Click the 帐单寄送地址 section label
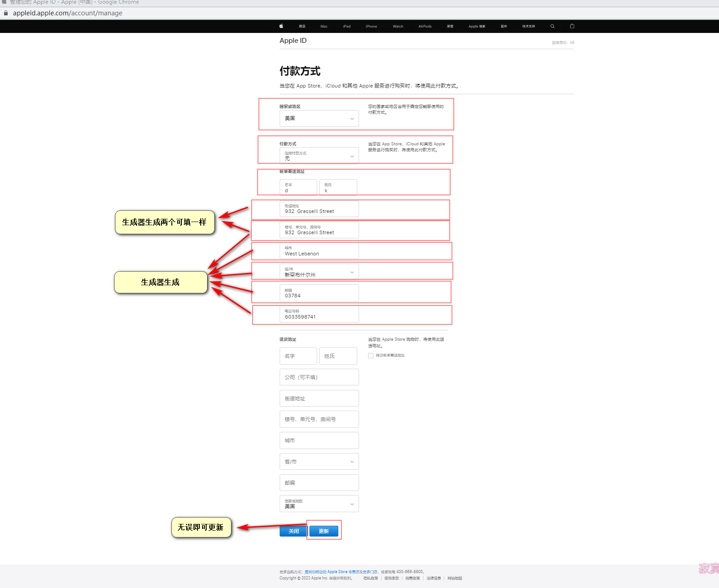Viewport: 719px width, 588px height. pyautogui.click(x=292, y=171)
